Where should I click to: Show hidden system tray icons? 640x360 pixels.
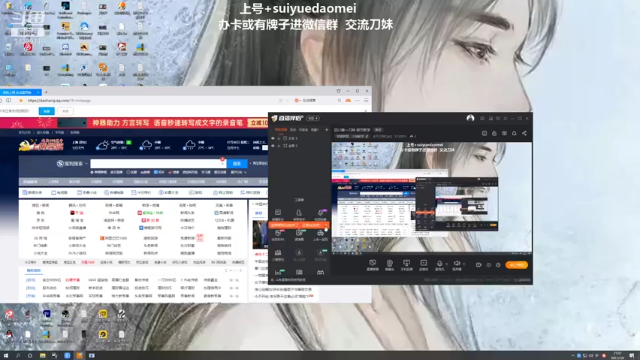point(572,356)
